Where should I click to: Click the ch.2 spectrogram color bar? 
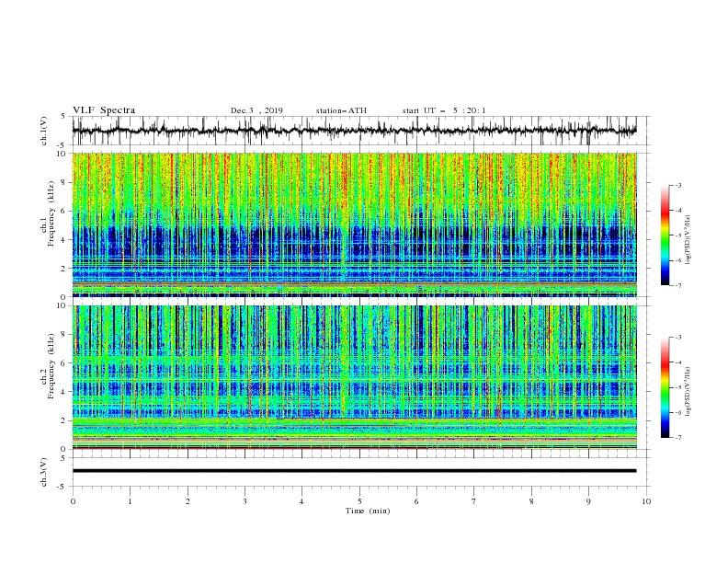[x=665, y=387]
